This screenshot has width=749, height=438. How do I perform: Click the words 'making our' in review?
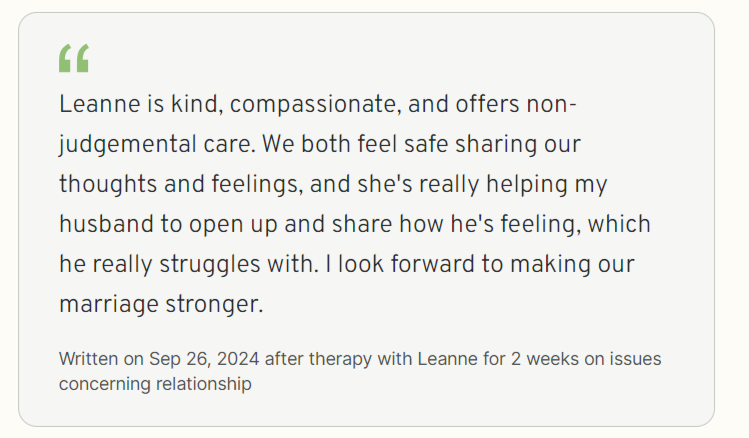(572, 265)
